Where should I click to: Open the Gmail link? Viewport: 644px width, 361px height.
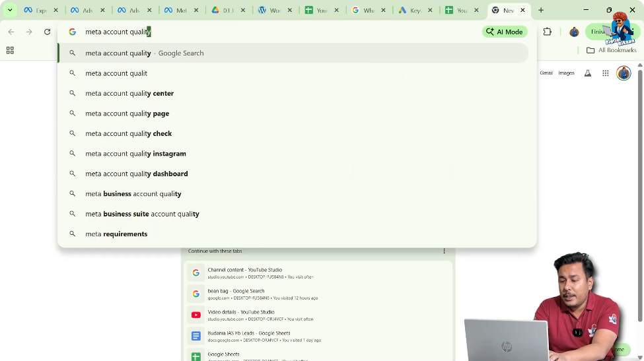546,73
